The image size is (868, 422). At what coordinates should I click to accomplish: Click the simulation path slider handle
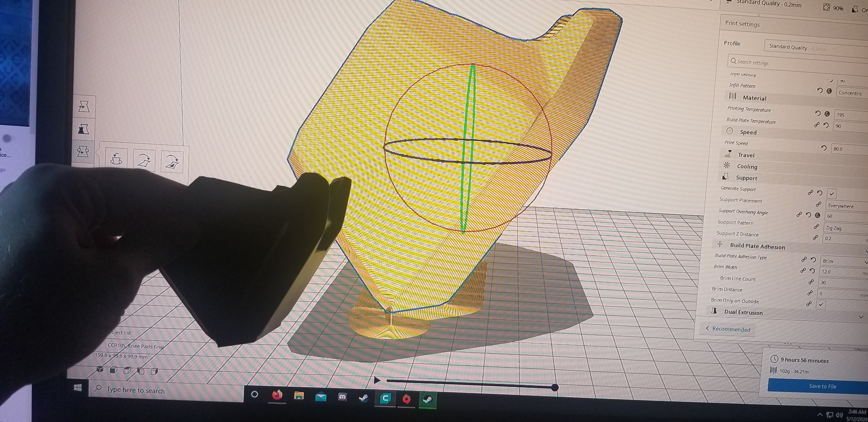(x=554, y=388)
